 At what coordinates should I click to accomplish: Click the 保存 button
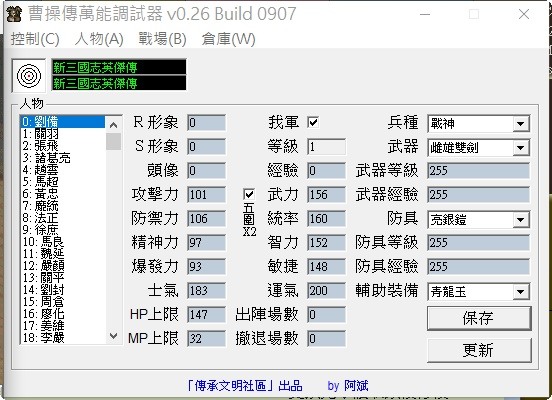click(x=479, y=318)
